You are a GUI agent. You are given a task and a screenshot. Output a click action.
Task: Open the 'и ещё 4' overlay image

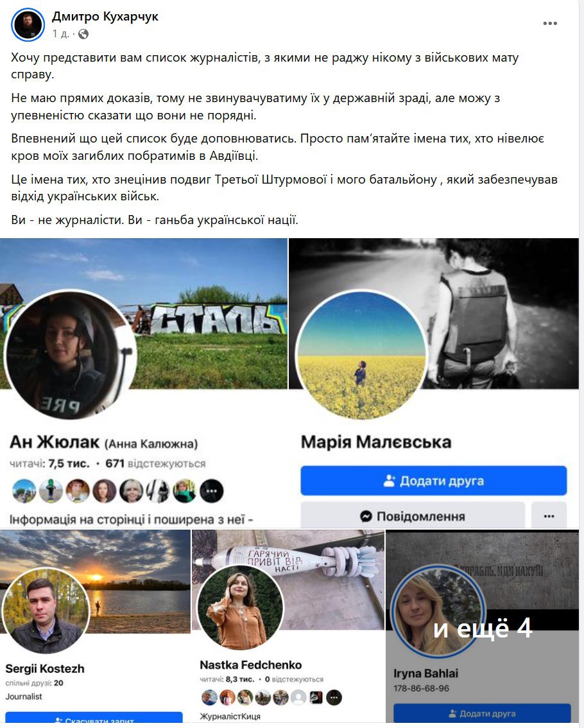[x=483, y=627]
